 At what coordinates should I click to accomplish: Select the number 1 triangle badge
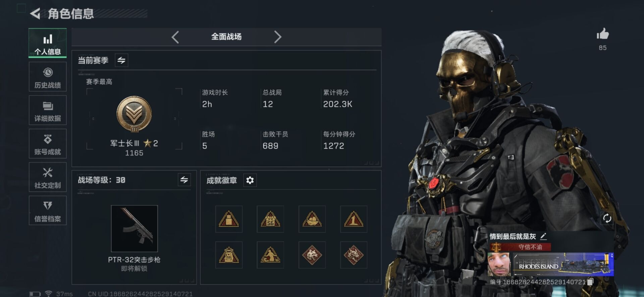point(354,219)
